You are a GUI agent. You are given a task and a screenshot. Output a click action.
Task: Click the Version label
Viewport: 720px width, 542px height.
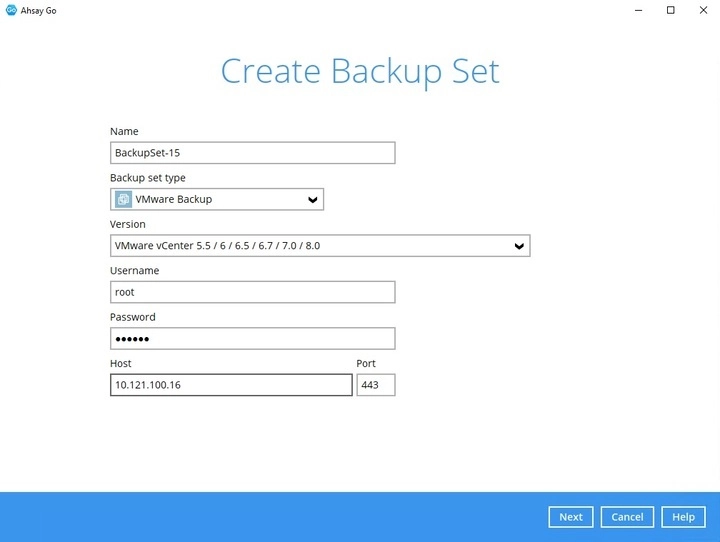pyautogui.click(x=128, y=224)
